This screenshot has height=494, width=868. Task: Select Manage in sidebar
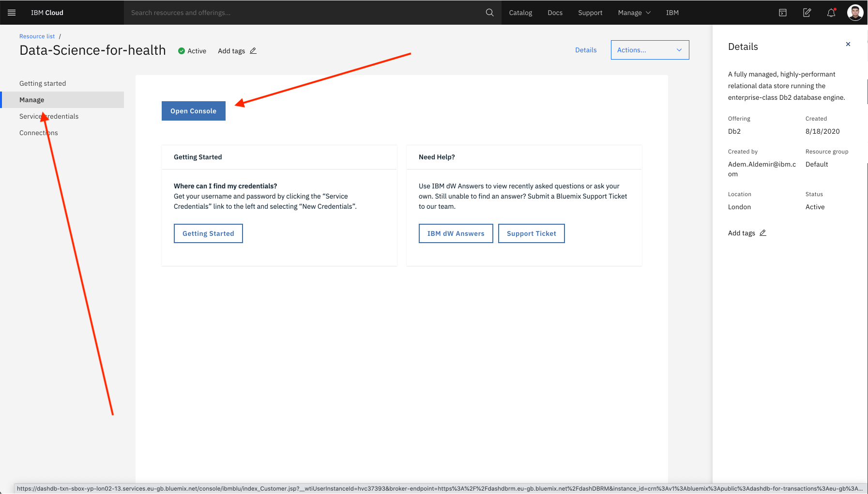62,100
